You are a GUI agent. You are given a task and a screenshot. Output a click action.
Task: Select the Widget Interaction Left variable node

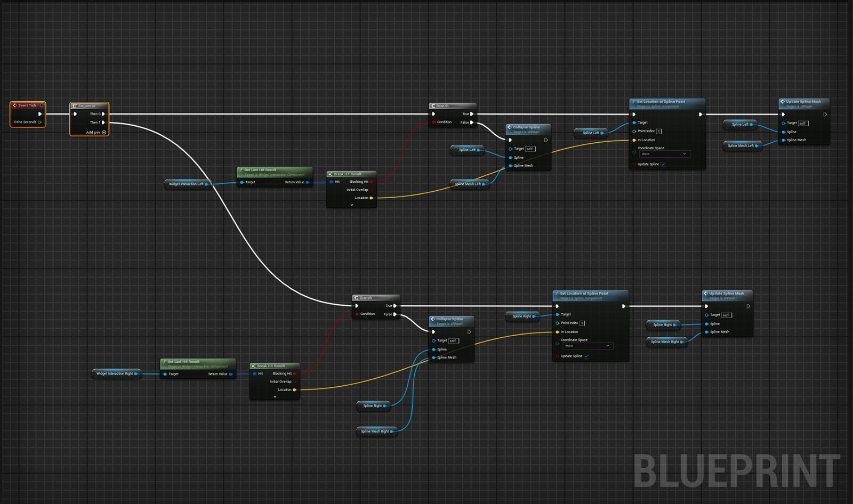(186, 184)
